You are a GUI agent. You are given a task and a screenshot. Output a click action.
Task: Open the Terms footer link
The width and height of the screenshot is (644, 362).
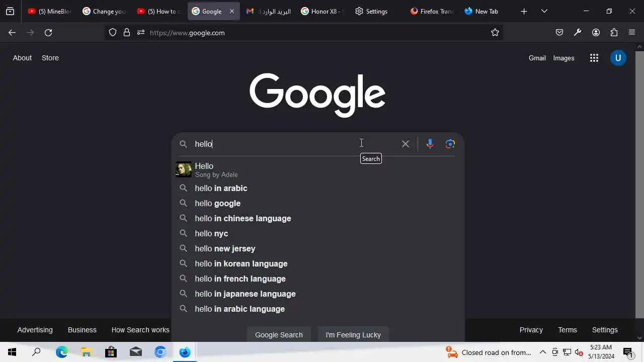[x=568, y=330]
